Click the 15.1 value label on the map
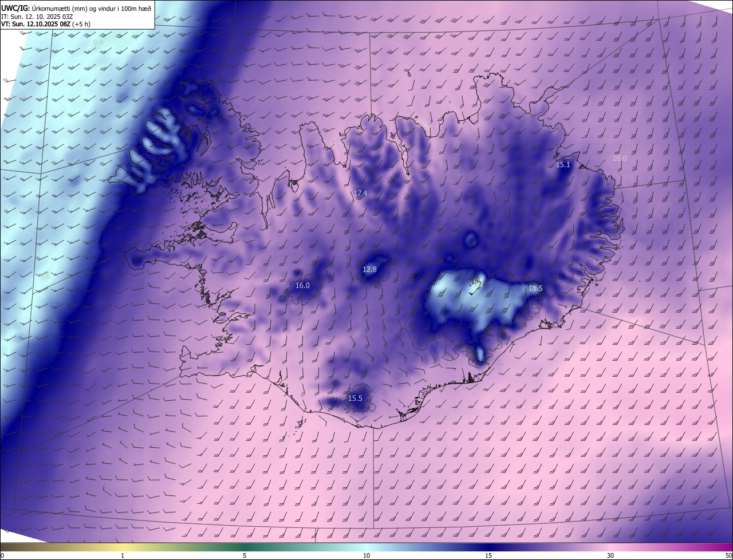The width and height of the screenshot is (733, 560). (x=563, y=164)
